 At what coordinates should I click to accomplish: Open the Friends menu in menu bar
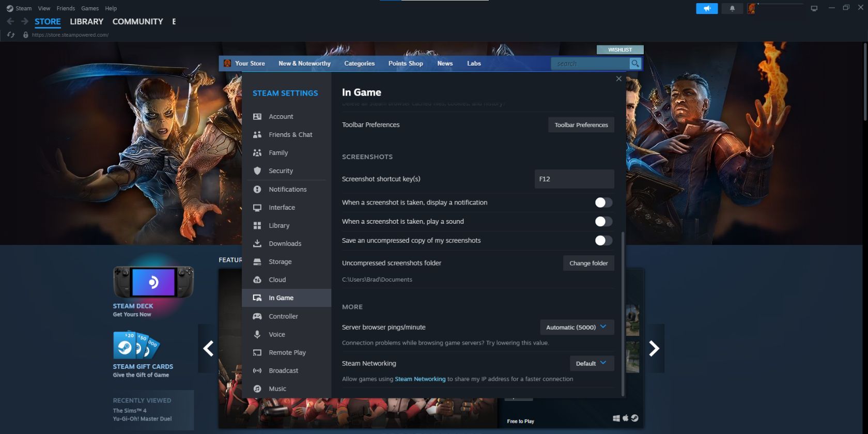pyautogui.click(x=66, y=8)
